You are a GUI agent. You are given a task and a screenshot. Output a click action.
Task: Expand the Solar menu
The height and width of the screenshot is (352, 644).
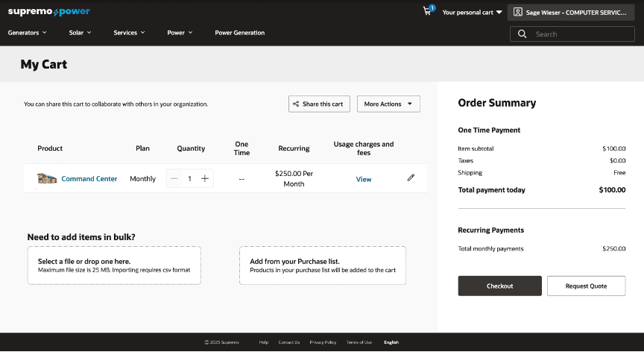(x=80, y=33)
